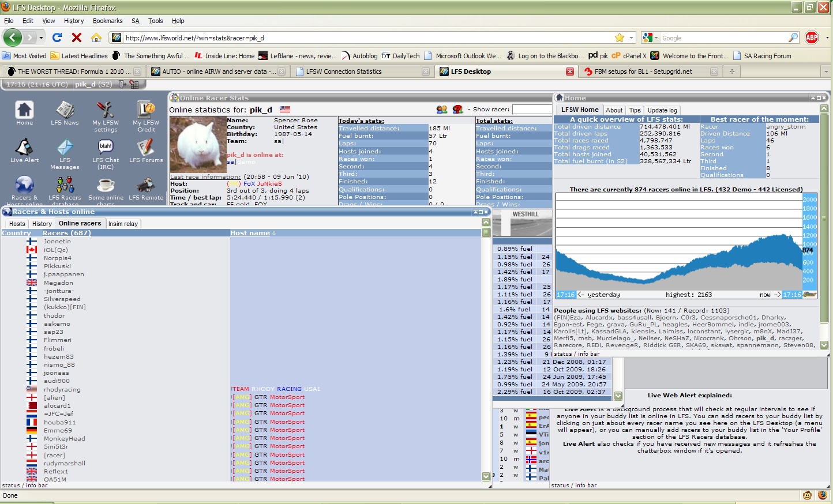Switch to the FBM setups browser tab
This screenshot has width=833, height=504.
(650, 72)
